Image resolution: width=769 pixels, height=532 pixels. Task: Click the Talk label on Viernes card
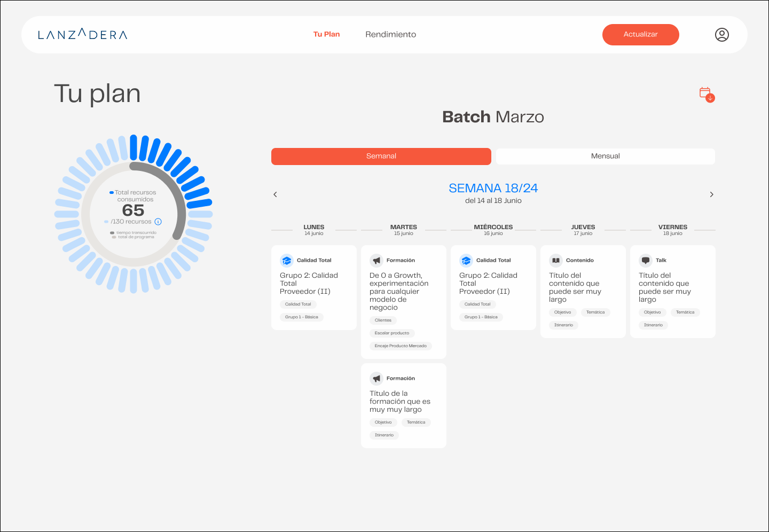pos(661,261)
